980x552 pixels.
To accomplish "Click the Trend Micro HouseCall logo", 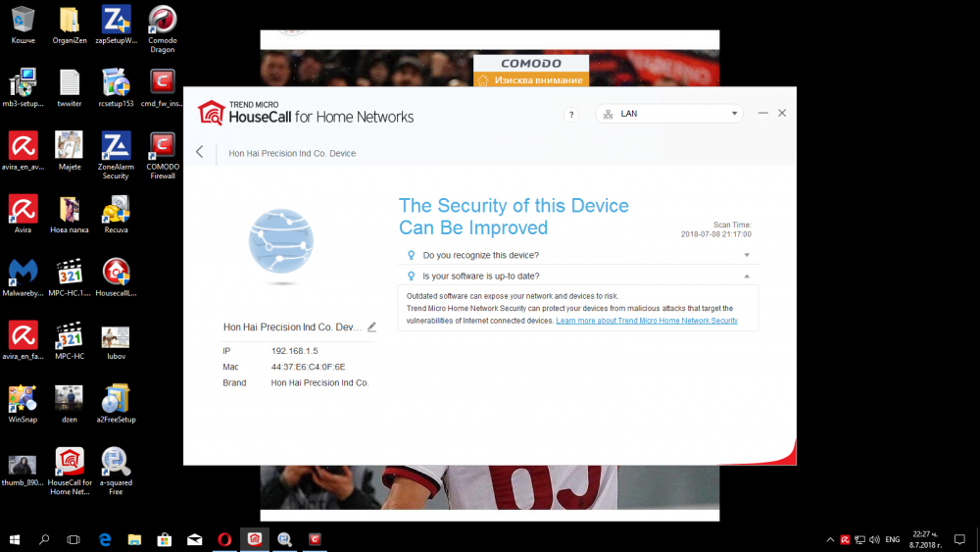I will click(x=306, y=113).
